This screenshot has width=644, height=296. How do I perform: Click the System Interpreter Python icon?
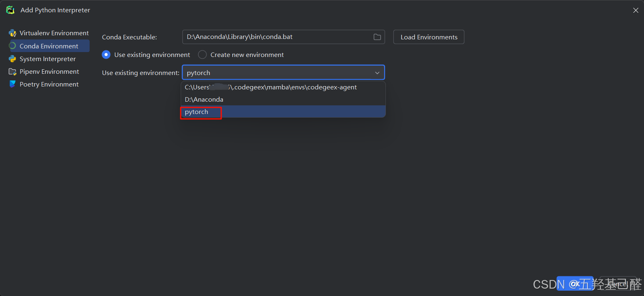pyautogui.click(x=13, y=59)
